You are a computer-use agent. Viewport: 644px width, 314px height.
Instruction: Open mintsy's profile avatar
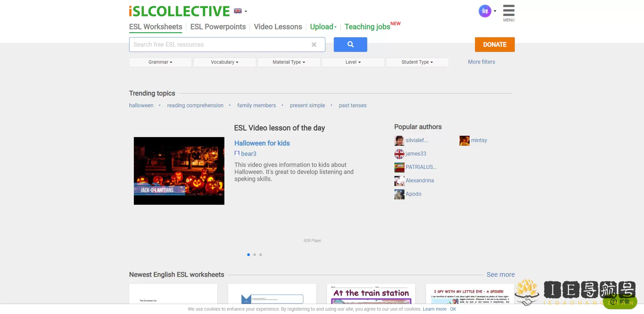coord(464,140)
